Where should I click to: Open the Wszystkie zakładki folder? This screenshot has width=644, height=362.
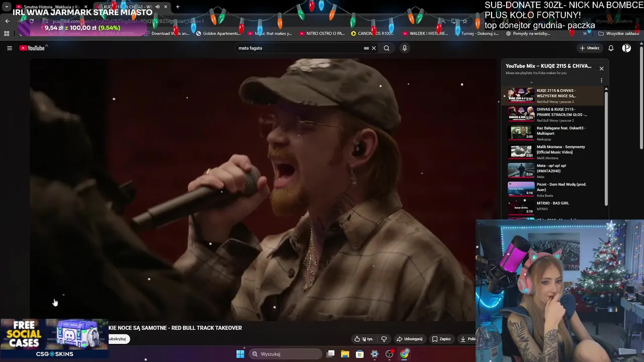[x=619, y=34]
